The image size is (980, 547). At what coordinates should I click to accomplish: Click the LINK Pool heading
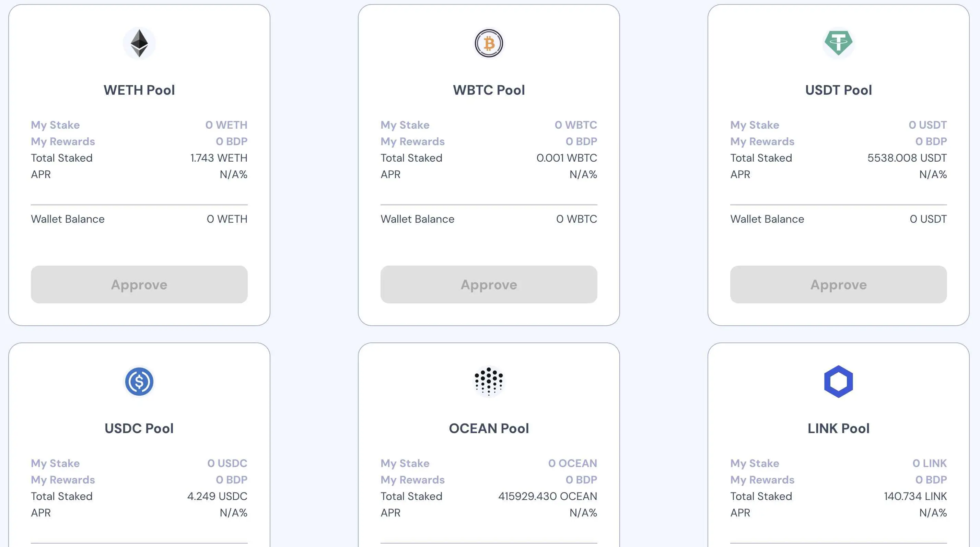838,428
